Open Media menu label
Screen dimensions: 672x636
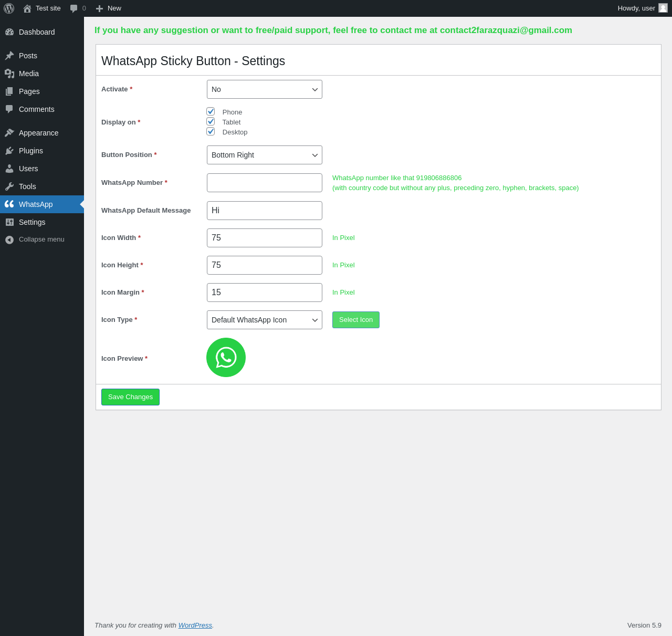tap(29, 74)
